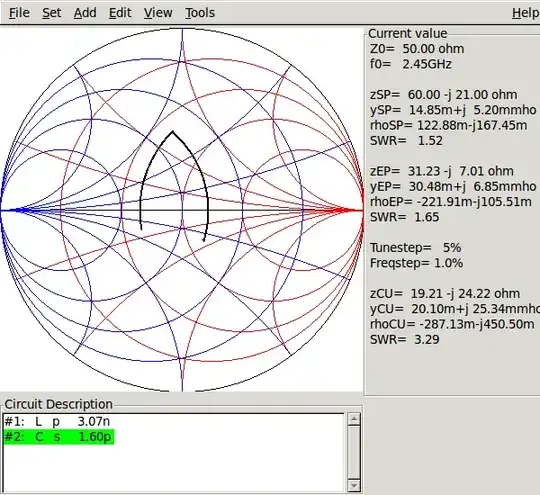Image resolution: width=540 pixels, height=495 pixels.
Task: Click the zCU= 19.21 -j 24.22 ohm line
Action: [445, 293]
